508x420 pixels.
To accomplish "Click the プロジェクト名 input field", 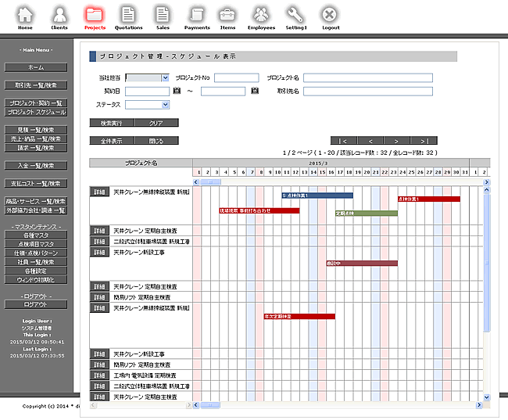I will coord(368,78).
